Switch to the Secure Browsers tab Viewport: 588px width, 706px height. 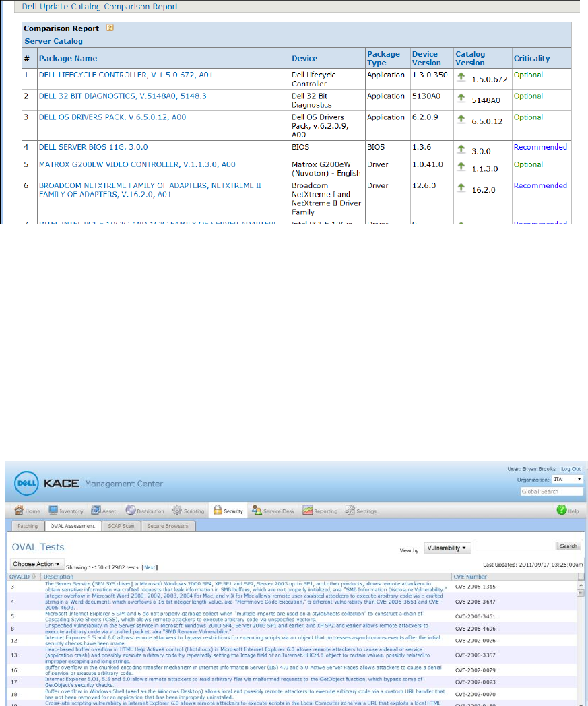click(168, 526)
